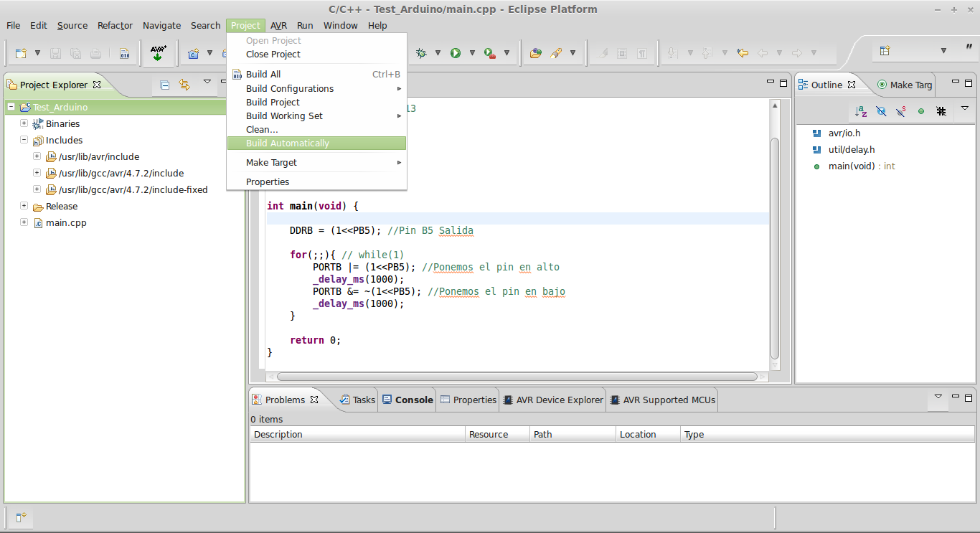The height and width of the screenshot is (533, 980).
Task: Sort Problems by Resource column header
Action: coord(497,434)
